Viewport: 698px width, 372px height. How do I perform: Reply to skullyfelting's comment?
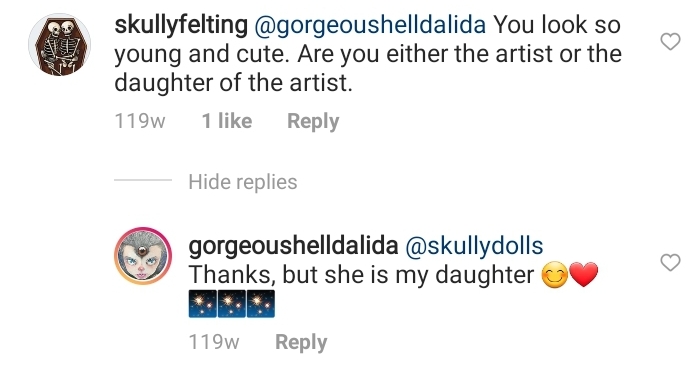click(313, 121)
